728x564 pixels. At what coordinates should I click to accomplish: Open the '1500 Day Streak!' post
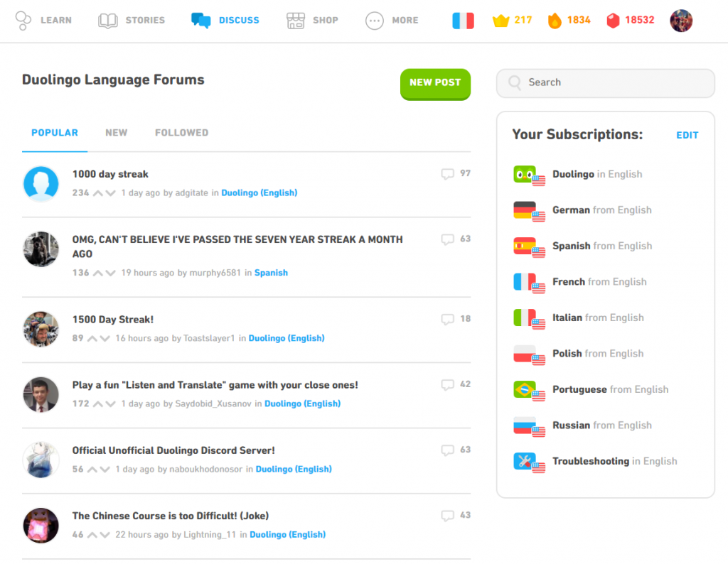click(x=113, y=319)
